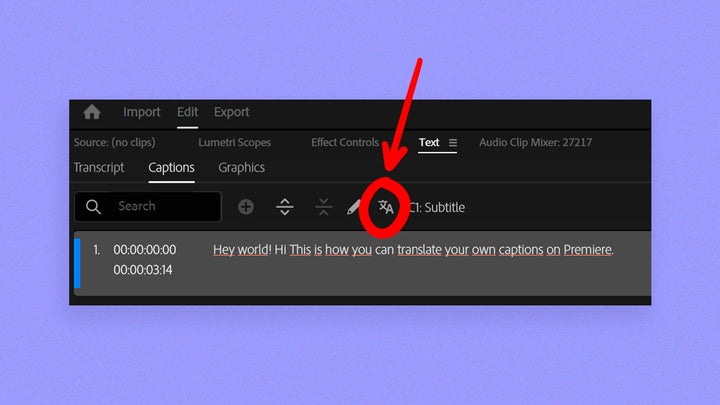Switch to the Transcript tab
Image resolution: width=720 pixels, height=405 pixels.
click(99, 168)
